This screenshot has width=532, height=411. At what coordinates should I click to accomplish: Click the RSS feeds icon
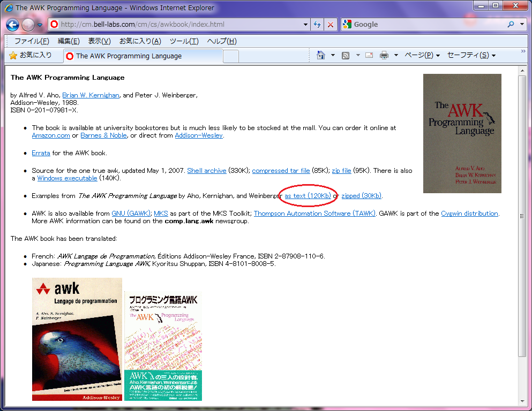point(346,55)
